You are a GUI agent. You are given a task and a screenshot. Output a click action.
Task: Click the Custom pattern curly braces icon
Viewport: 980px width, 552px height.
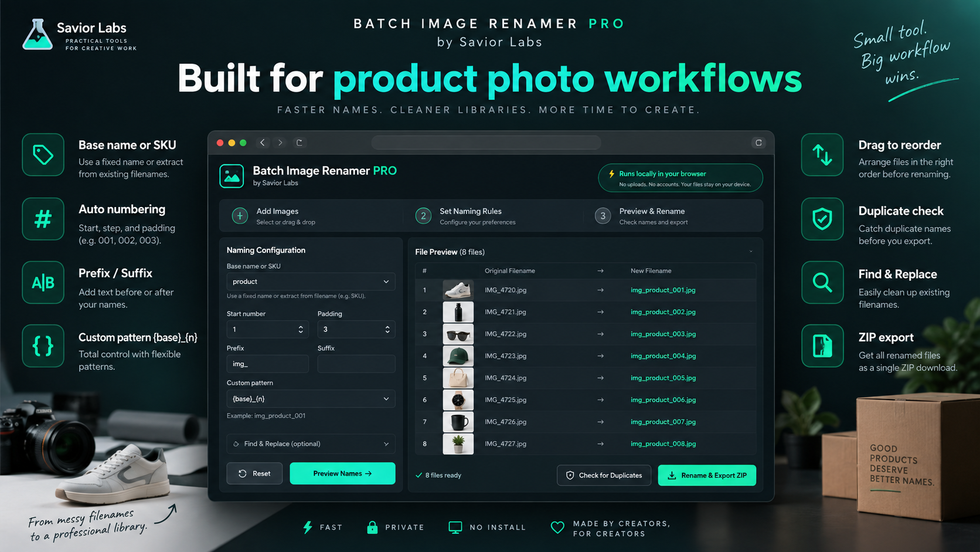43,346
